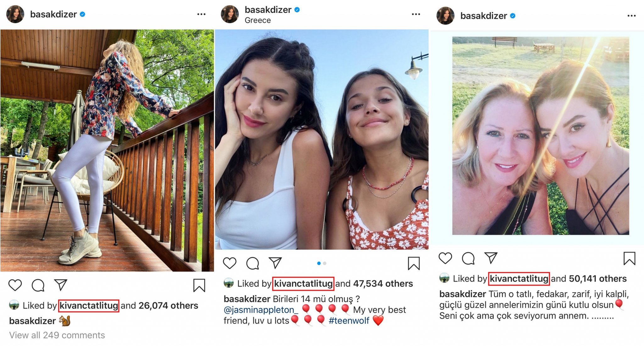Open the Greece location tag
The width and height of the screenshot is (644, 347).
click(258, 20)
